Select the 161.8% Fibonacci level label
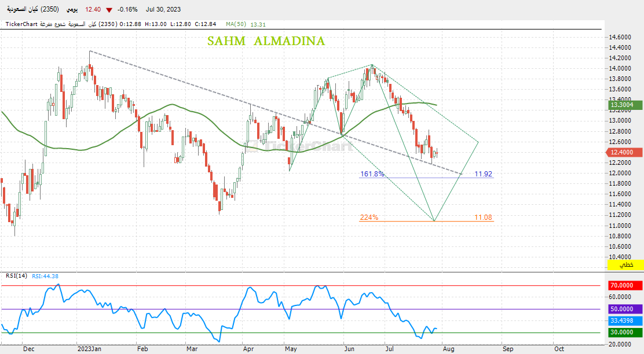The image size is (644, 354). pos(372,174)
